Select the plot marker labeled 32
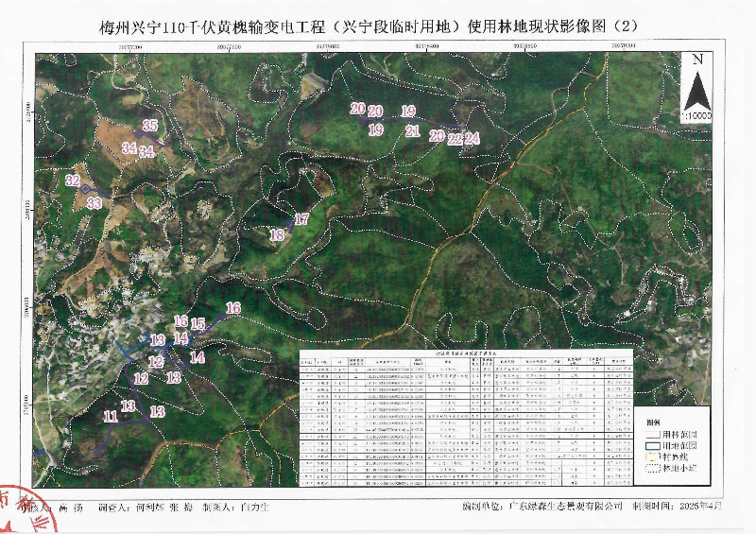756x534 pixels. 72,180
